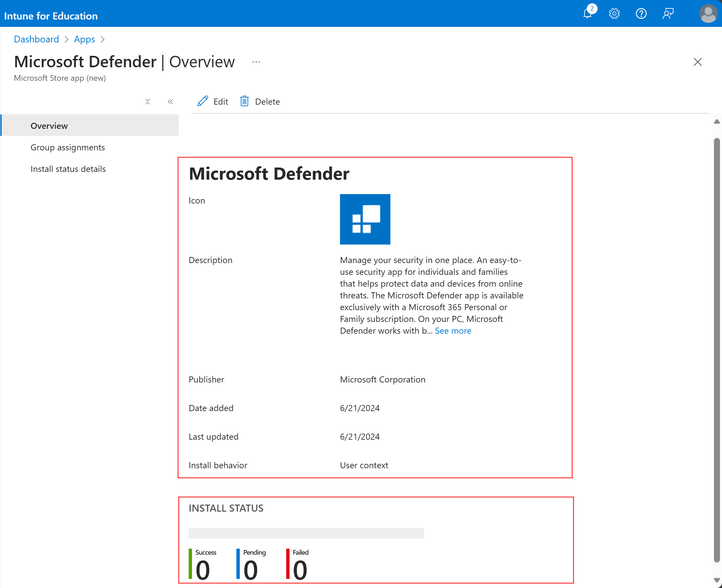Image resolution: width=722 pixels, height=588 pixels.
Task: Click the Delete icon to remove app
Action: point(245,101)
